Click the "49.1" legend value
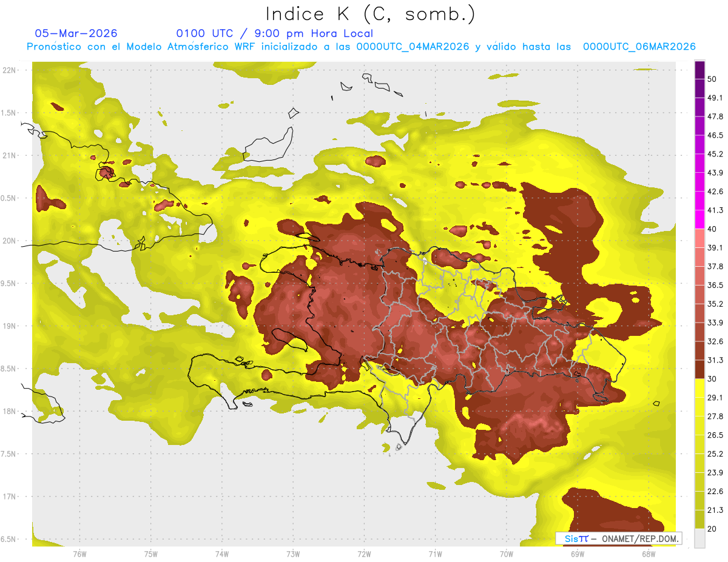This screenshot has height=562, width=728. tap(715, 98)
